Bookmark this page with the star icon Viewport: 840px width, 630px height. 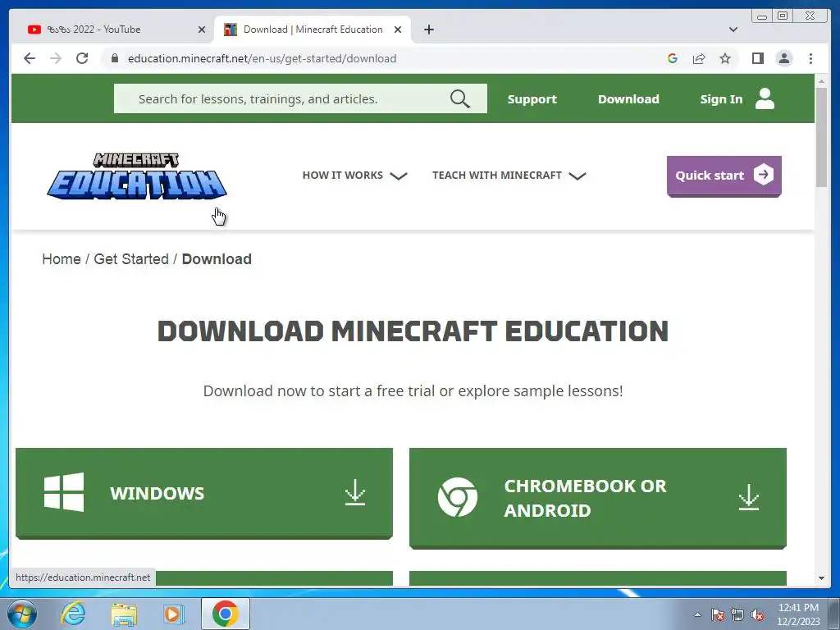pyautogui.click(x=725, y=58)
